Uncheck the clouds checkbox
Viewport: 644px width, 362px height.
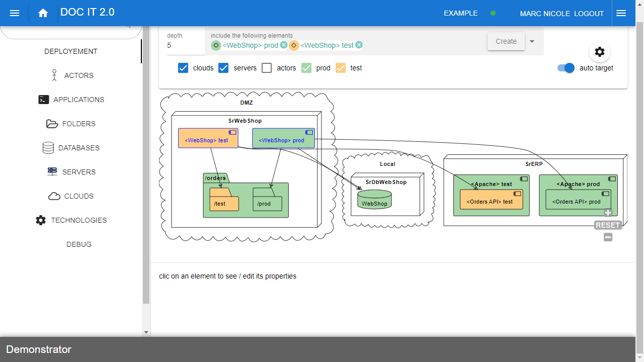tap(183, 68)
